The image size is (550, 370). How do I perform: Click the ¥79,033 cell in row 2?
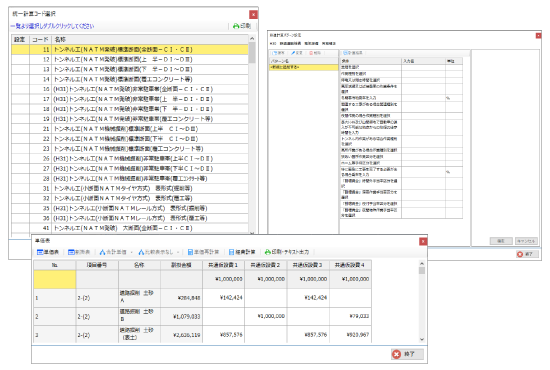pos(350,316)
